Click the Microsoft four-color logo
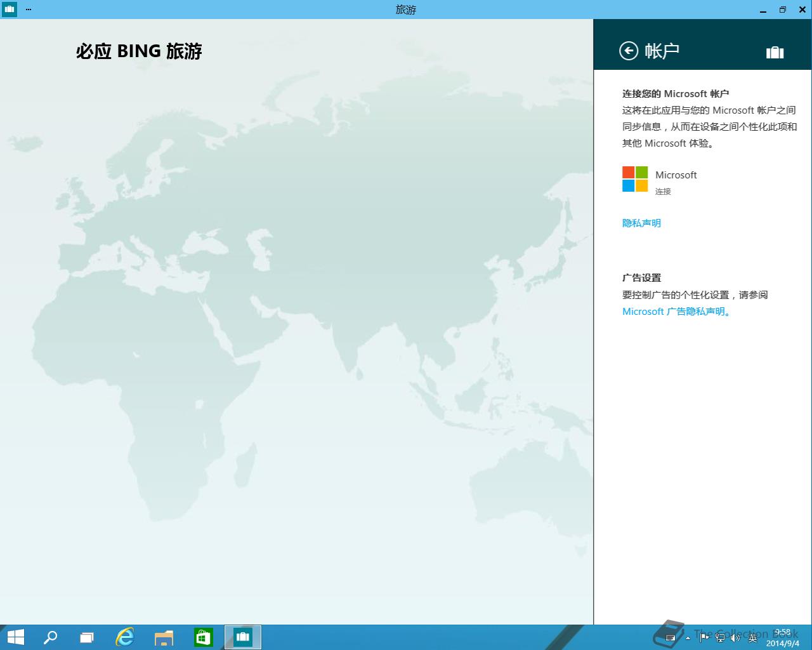Image resolution: width=812 pixels, height=650 pixels. [635, 179]
